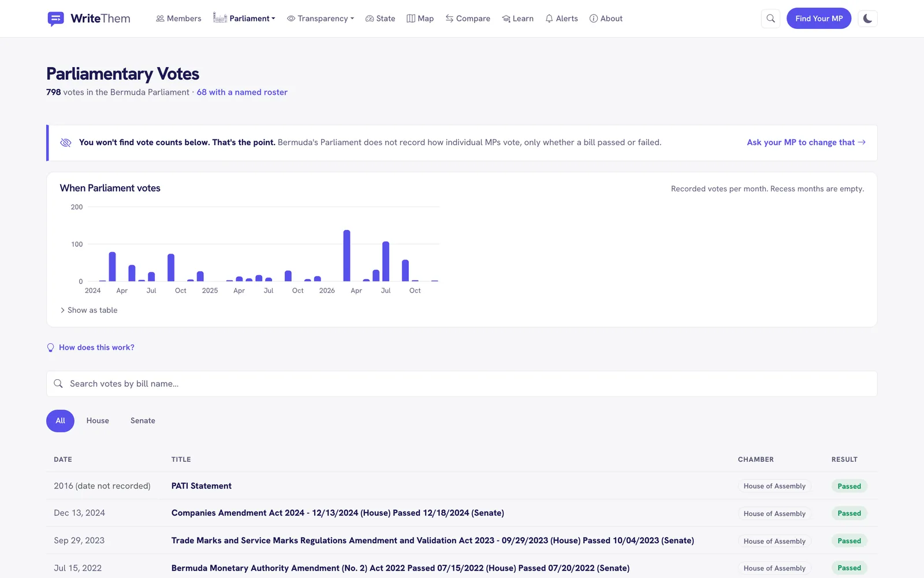Click the Sep 29, 2023 date cell

pyautogui.click(x=79, y=540)
